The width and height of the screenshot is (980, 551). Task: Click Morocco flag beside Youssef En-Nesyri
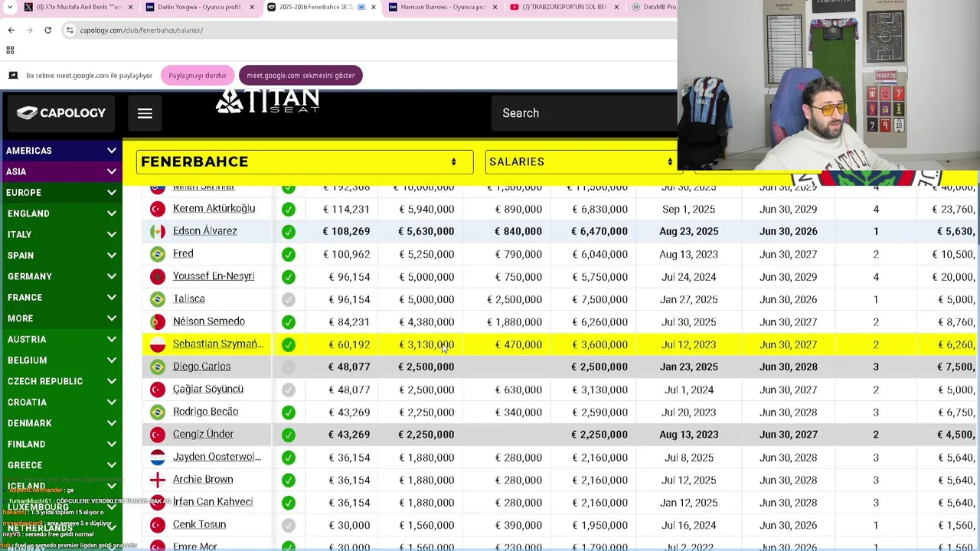click(158, 276)
